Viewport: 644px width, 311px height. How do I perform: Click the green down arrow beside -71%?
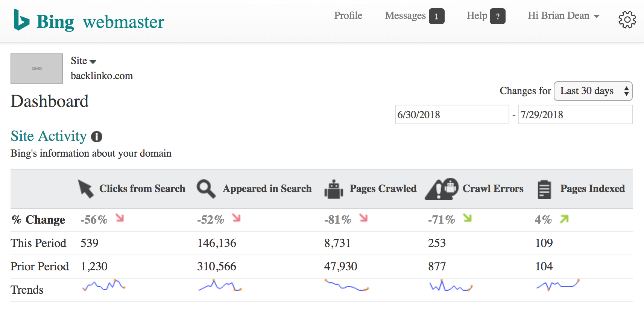coord(467,218)
